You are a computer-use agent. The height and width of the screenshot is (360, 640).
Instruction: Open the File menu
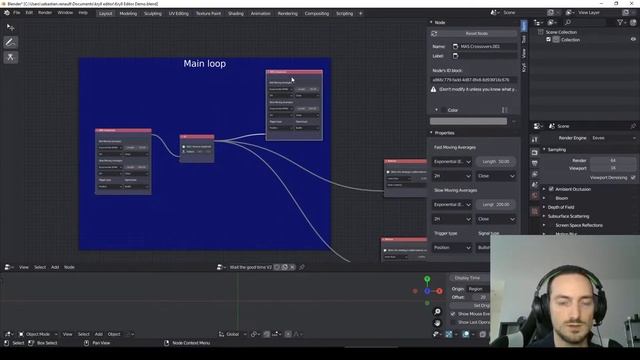tap(17, 13)
